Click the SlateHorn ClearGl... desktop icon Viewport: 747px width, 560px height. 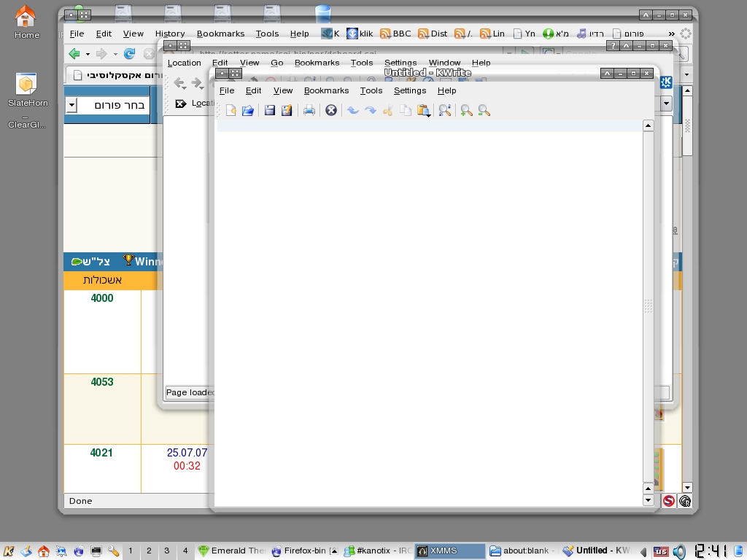coord(27,101)
